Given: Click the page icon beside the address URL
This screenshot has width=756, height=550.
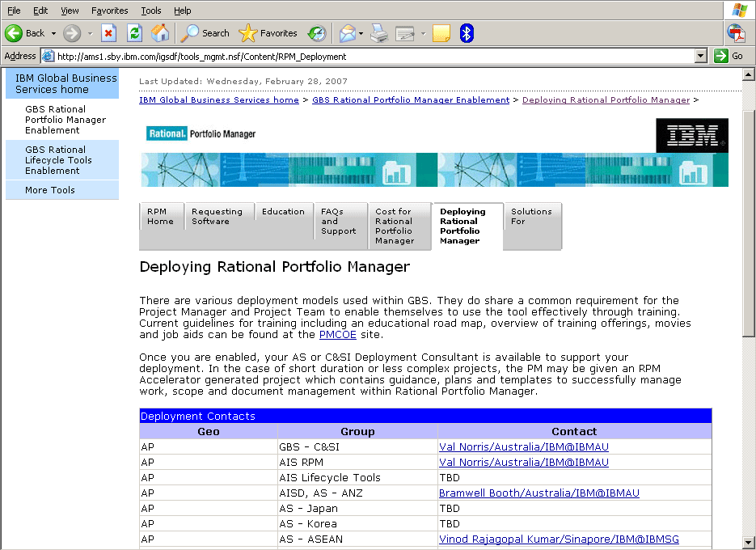Looking at the screenshot, I should [49, 57].
